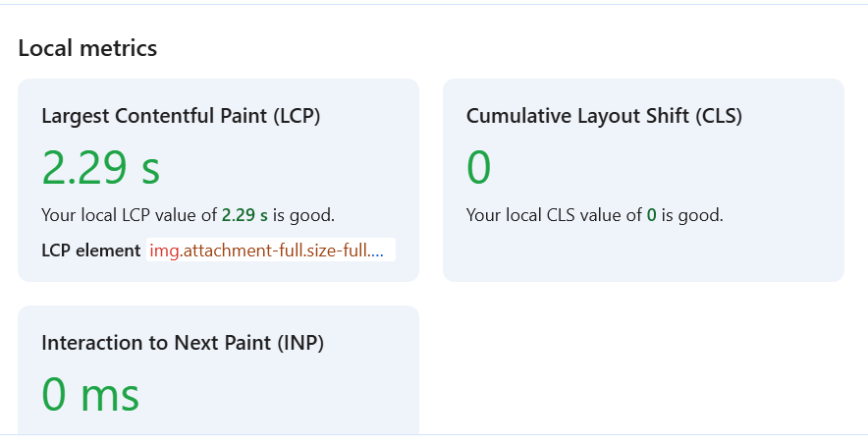Click the '(LCP)' abbreviation in card title

tap(296, 116)
